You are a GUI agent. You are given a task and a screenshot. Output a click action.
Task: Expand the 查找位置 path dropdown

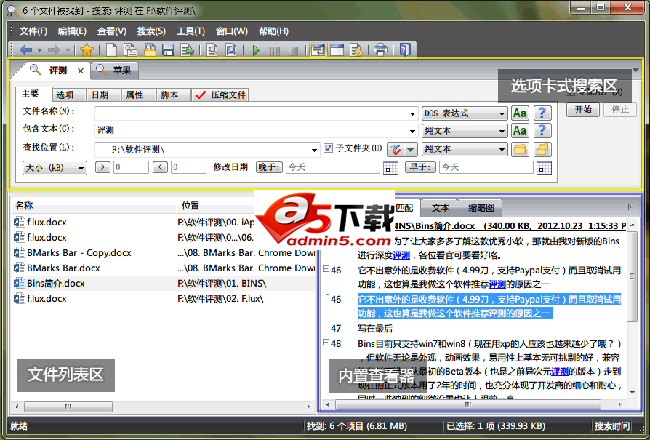coord(315,150)
